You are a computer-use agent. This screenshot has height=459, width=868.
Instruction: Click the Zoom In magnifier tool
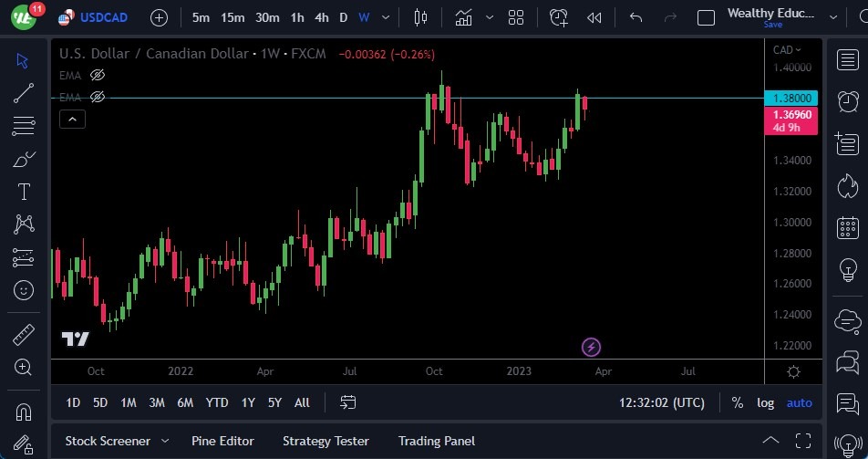click(x=24, y=367)
